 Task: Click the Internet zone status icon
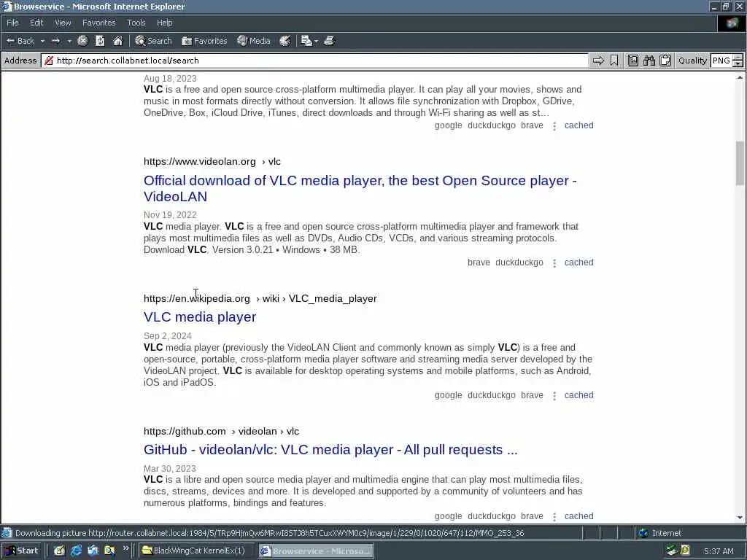point(643,533)
